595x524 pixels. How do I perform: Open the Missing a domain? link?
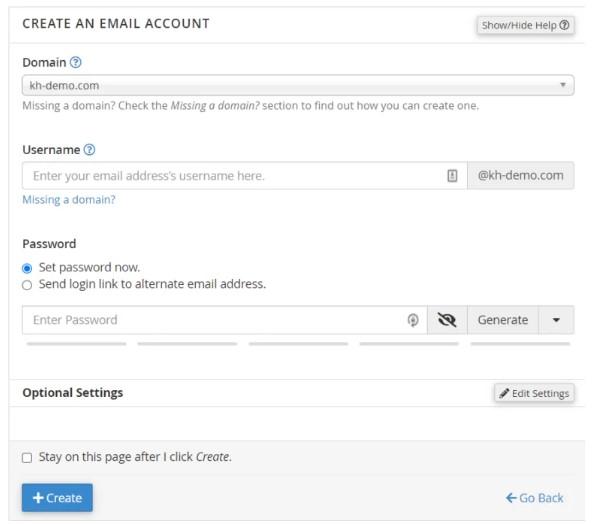click(x=69, y=200)
